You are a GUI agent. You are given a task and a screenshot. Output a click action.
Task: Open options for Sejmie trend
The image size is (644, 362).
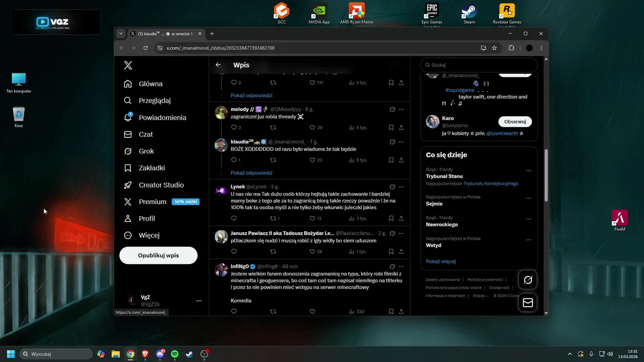(x=528, y=198)
